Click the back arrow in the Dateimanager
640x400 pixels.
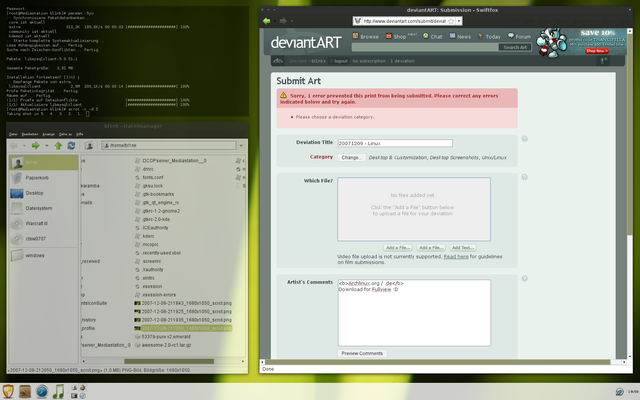pos(13,146)
